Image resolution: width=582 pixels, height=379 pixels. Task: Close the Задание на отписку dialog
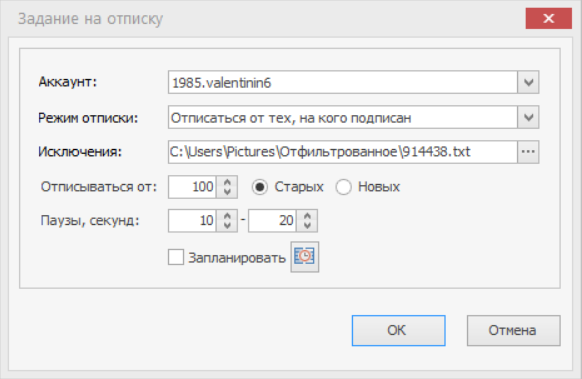549,18
